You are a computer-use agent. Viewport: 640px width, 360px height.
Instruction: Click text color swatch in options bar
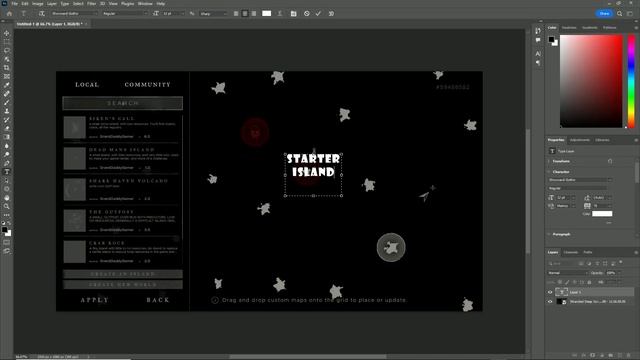point(267,13)
